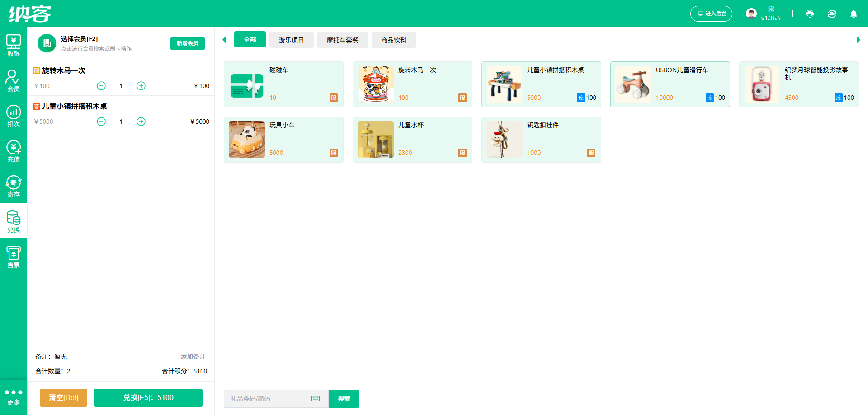Increase quantity of 旋转木马一次
868x415 pixels.
(x=141, y=86)
